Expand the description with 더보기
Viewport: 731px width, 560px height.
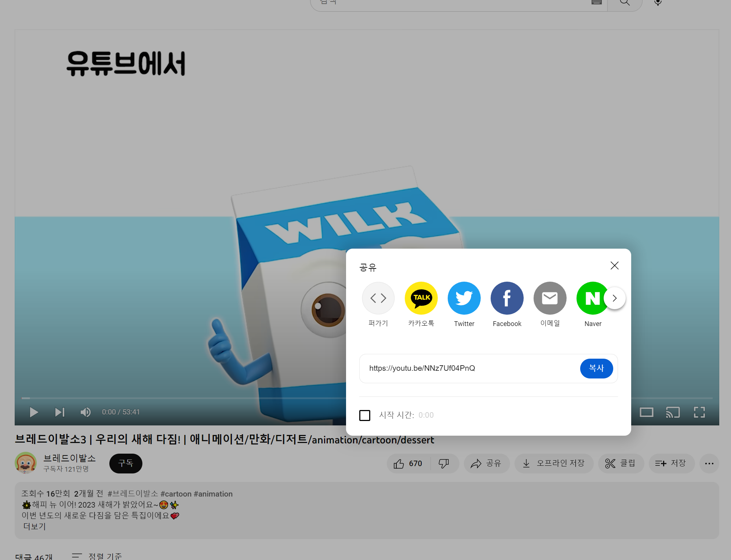tap(34, 527)
